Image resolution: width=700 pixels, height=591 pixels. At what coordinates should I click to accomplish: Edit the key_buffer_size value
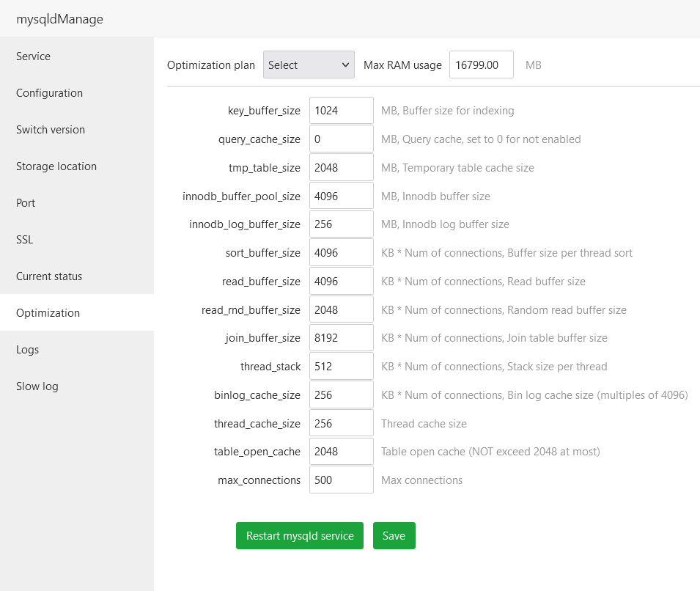point(341,111)
